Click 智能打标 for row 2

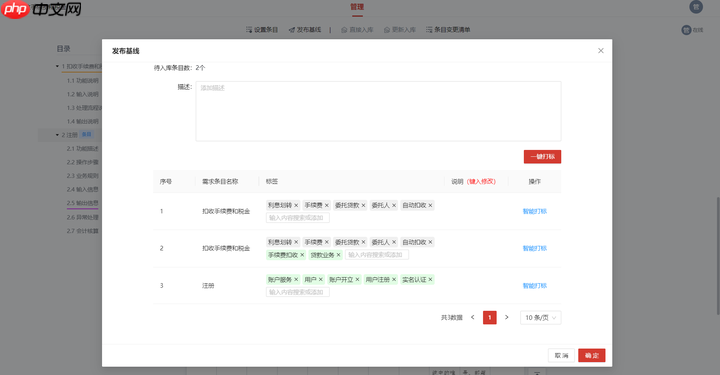(x=534, y=248)
